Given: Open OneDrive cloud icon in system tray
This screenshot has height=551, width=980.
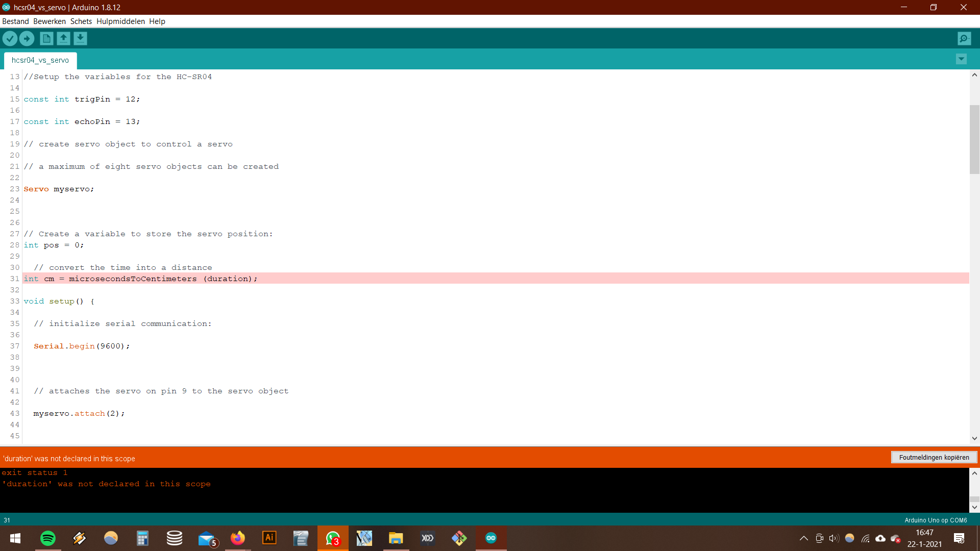Looking at the screenshot, I should coord(880,538).
